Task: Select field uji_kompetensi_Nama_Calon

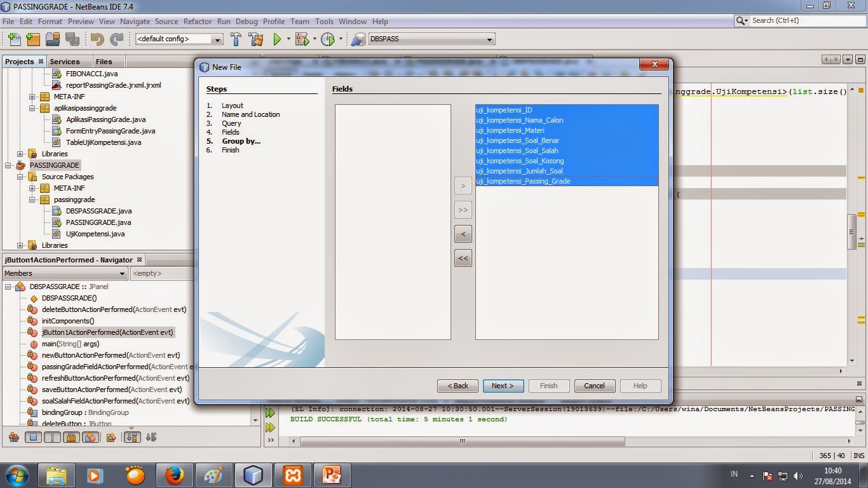Action: point(567,120)
